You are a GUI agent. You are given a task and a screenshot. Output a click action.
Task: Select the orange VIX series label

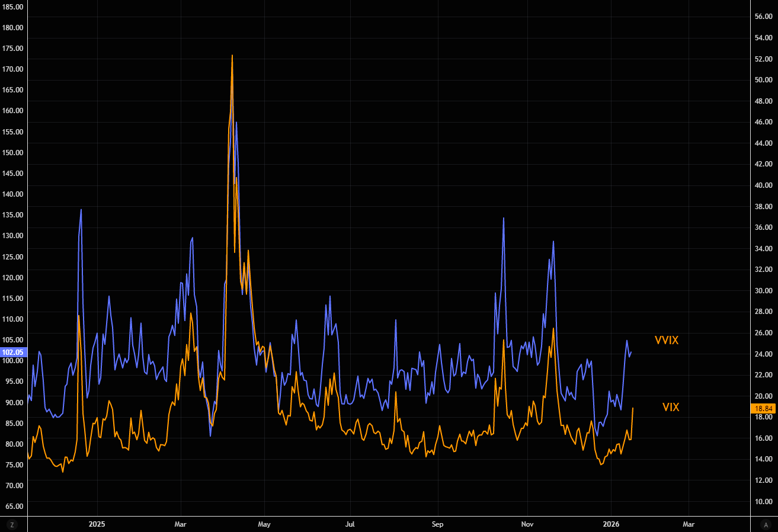[670, 407]
